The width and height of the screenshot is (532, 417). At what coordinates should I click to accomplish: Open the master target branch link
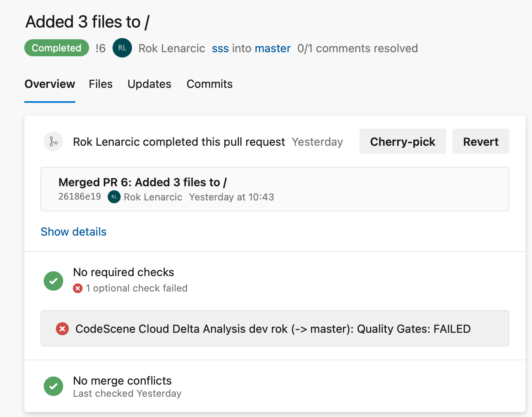tap(272, 49)
